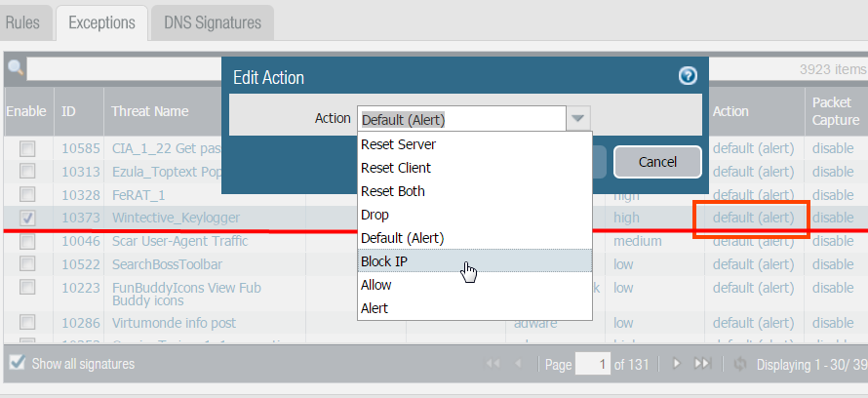Click Wintective_Keylogger default (alert) action link
This screenshot has width=868, height=398.
click(x=753, y=218)
